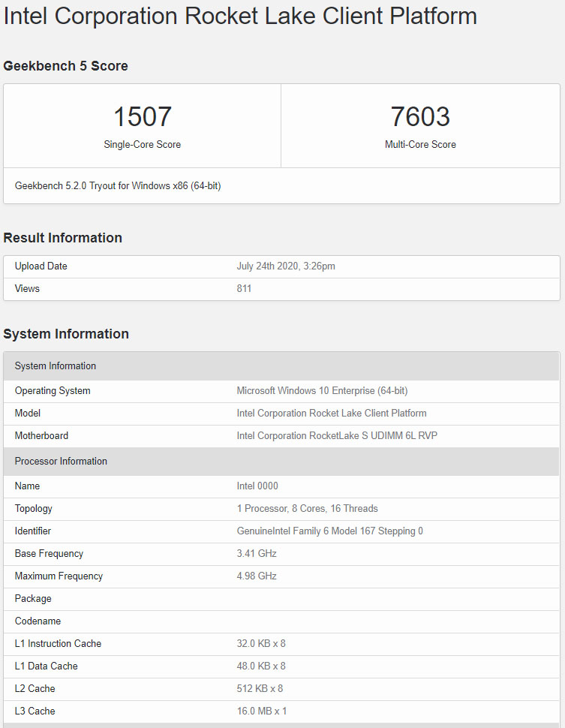Click the Name row label
565x728 pixels.
coord(27,486)
